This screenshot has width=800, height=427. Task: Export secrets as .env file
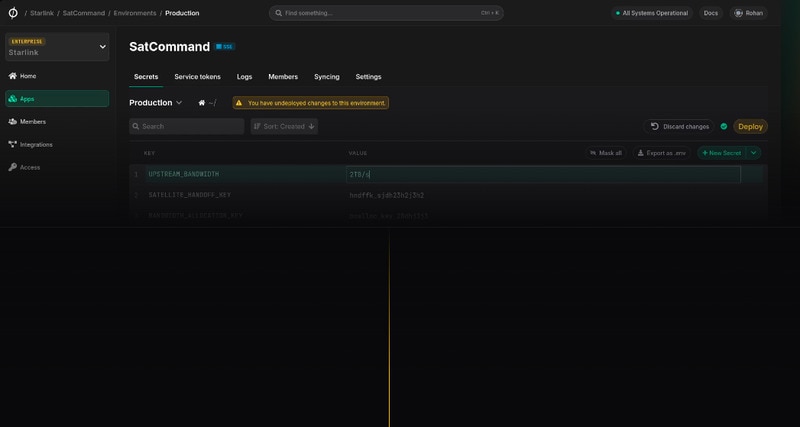[x=662, y=153]
